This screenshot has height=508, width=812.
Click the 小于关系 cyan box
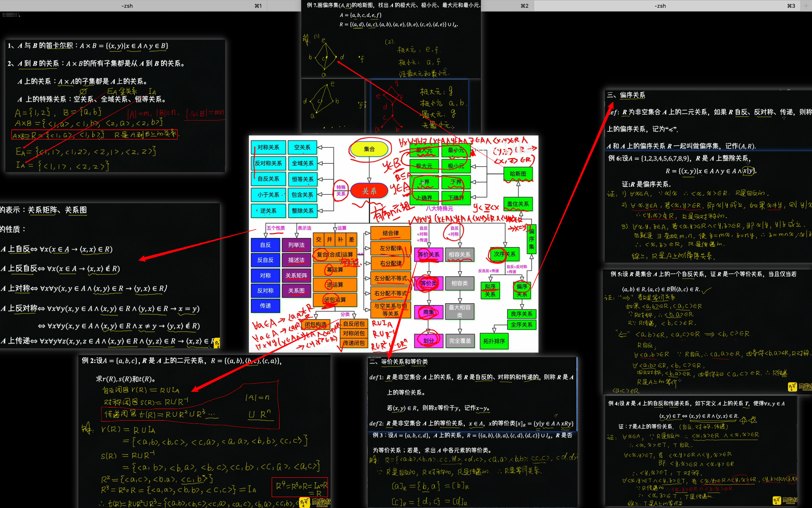point(268,194)
